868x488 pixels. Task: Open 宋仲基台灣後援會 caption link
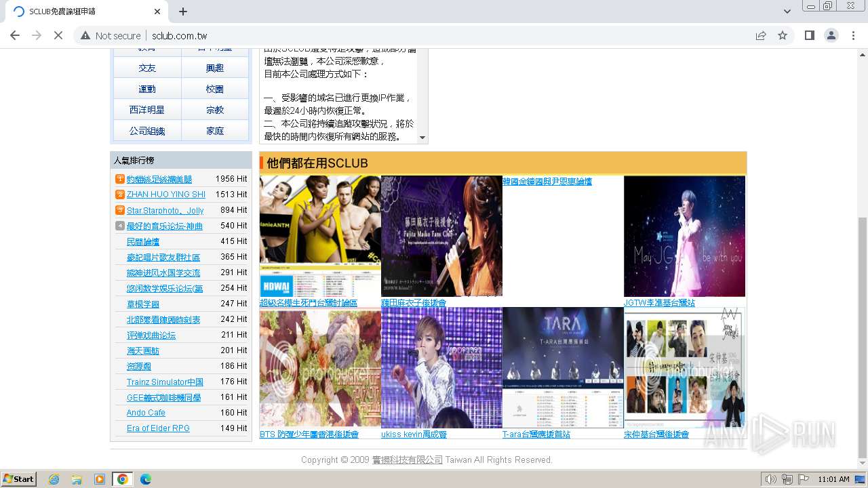[x=656, y=434]
